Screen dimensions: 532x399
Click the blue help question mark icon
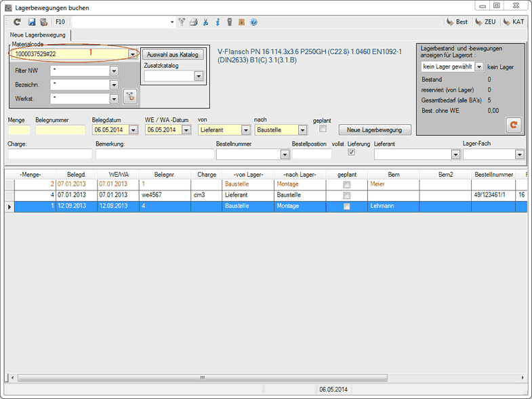point(253,22)
